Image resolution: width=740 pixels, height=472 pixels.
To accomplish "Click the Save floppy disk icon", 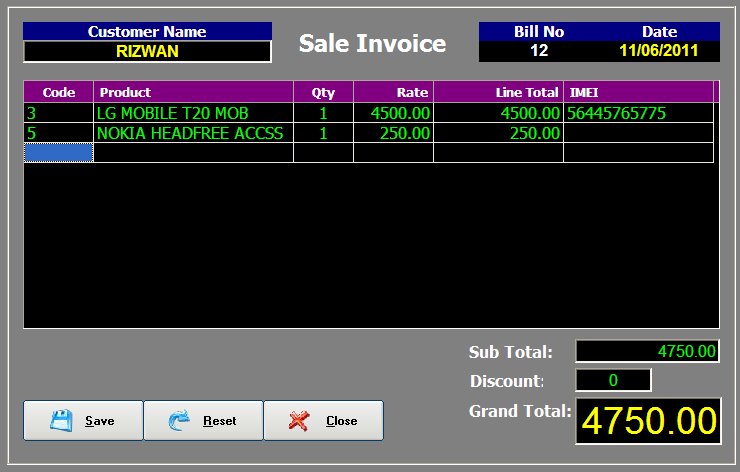I will click(x=62, y=421).
